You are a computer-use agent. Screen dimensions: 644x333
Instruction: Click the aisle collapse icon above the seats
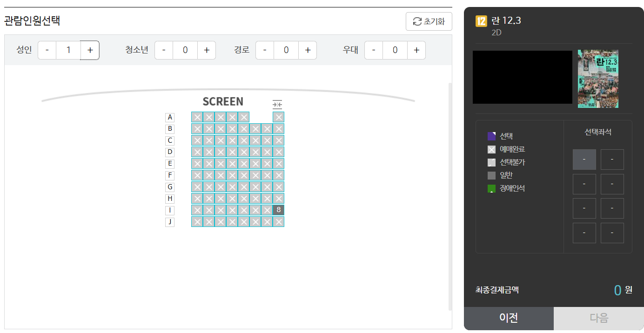coord(277,105)
